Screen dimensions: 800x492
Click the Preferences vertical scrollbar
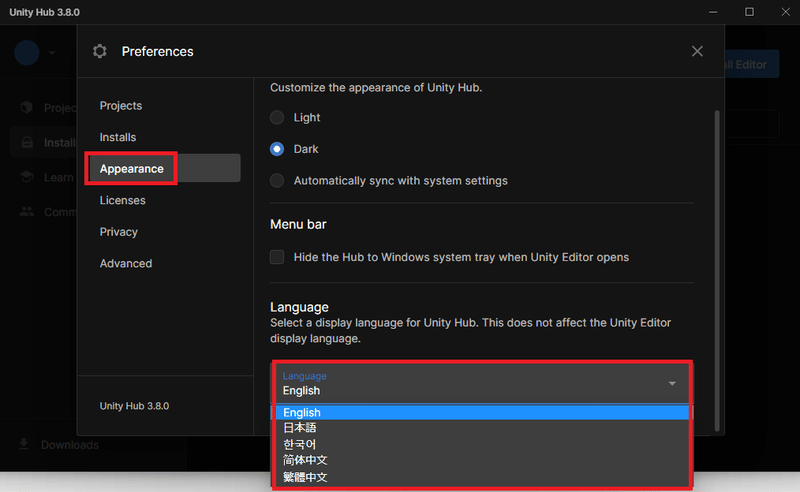[x=717, y=270]
